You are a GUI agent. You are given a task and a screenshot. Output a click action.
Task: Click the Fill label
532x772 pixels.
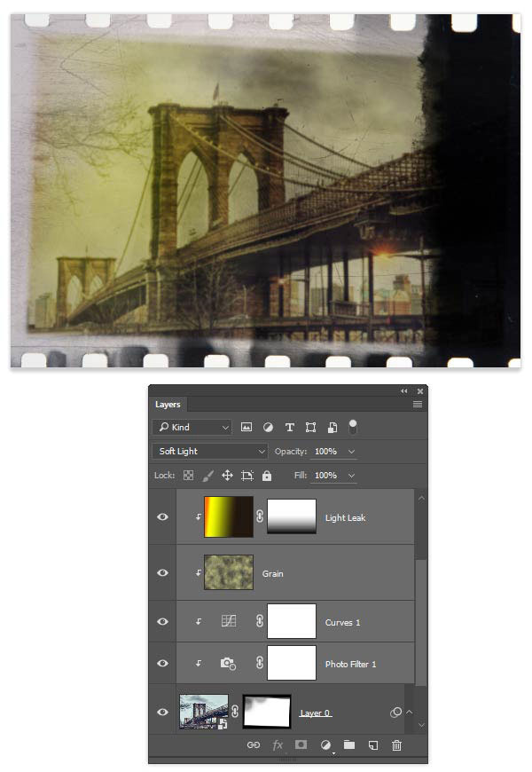point(301,476)
